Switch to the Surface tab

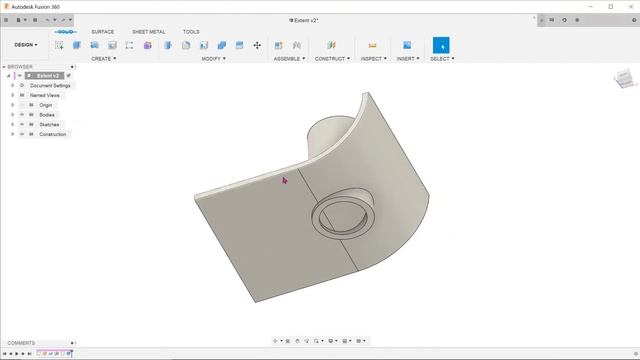(x=103, y=31)
